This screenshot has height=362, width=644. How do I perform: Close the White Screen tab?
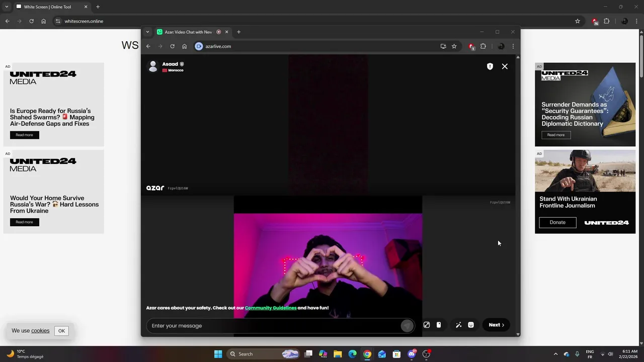pos(86,7)
